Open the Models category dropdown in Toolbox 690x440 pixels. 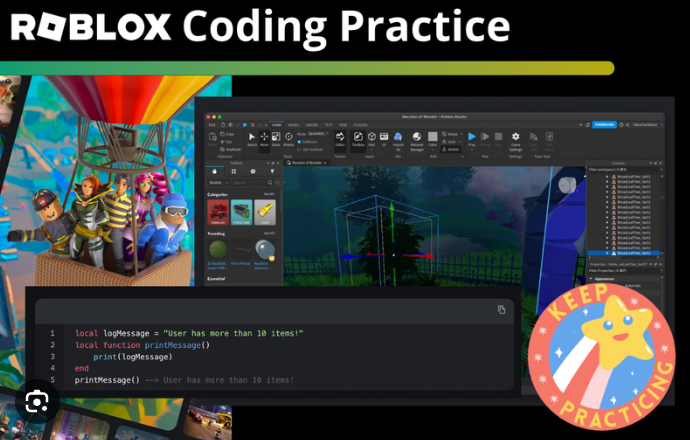219,183
